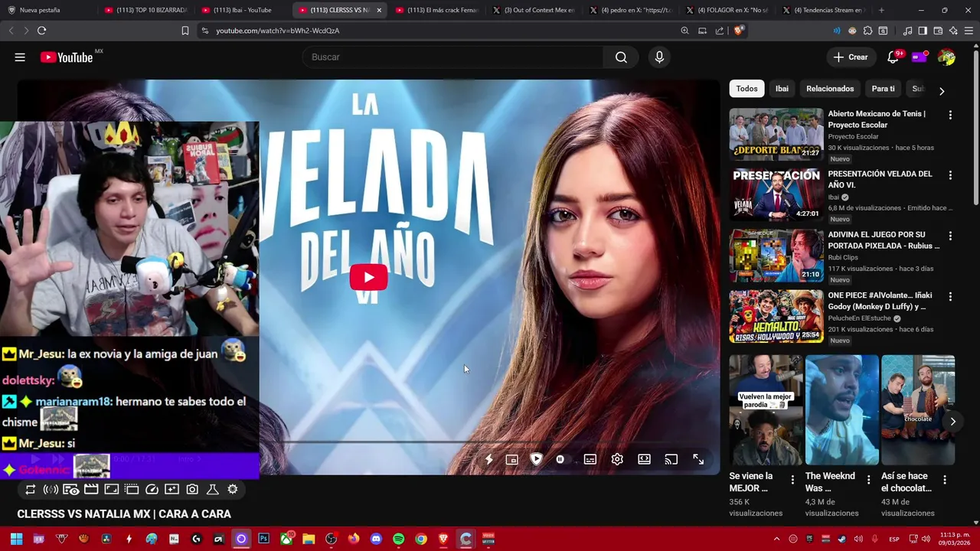
Task: Click the speedometer playback speed icon
Action: (152, 490)
